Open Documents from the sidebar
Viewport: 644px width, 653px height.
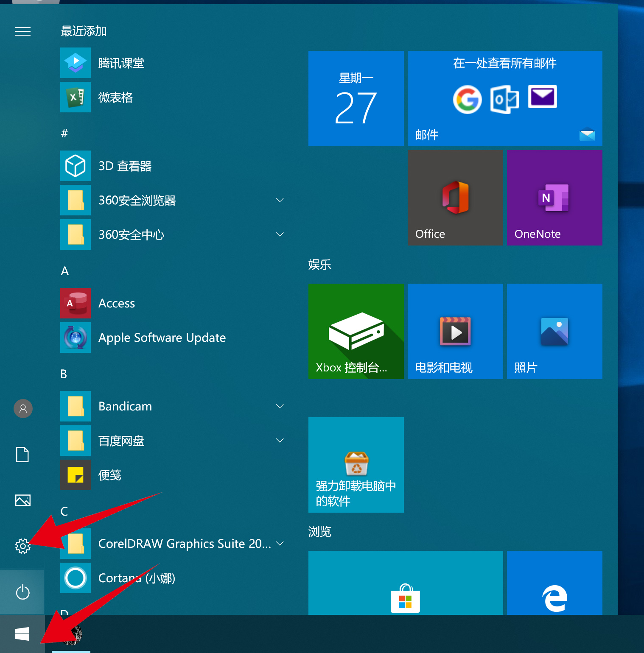tap(22, 455)
